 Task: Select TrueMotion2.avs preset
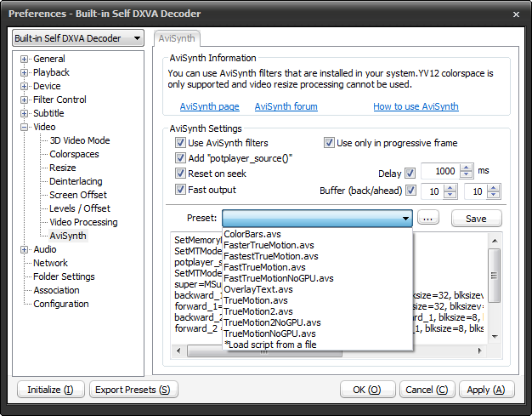coord(318,311)
